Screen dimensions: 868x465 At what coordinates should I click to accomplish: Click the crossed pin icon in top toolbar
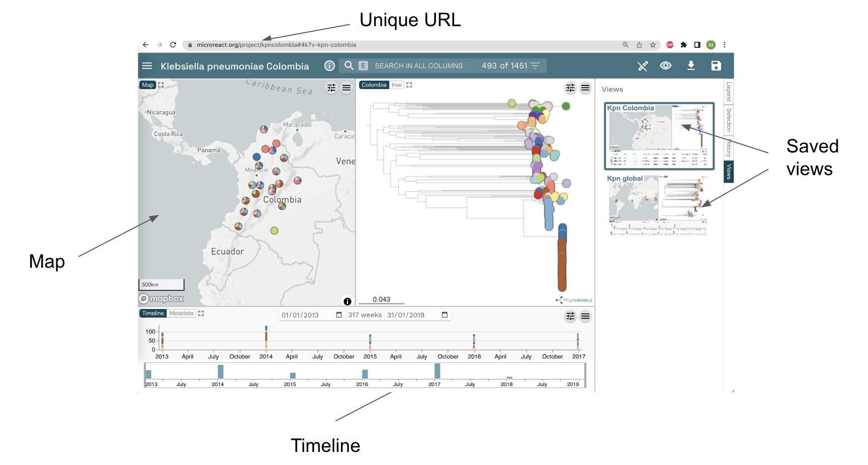coord(643,65)
